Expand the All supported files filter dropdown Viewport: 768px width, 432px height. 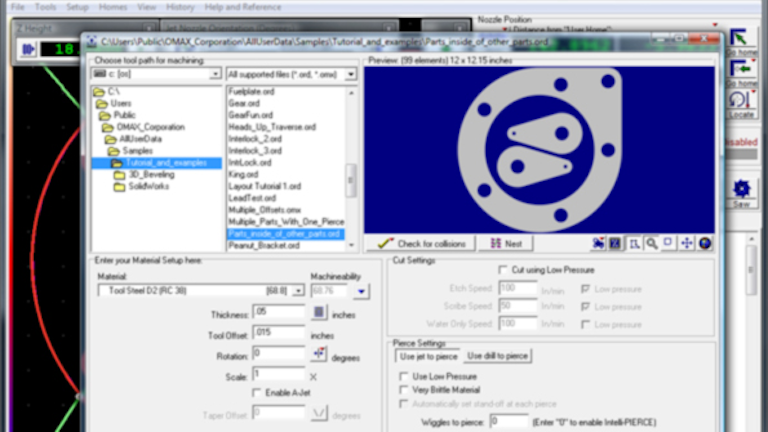point(350,75)
